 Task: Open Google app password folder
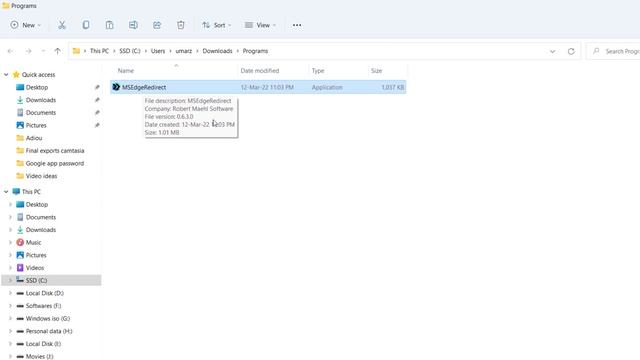55,163
